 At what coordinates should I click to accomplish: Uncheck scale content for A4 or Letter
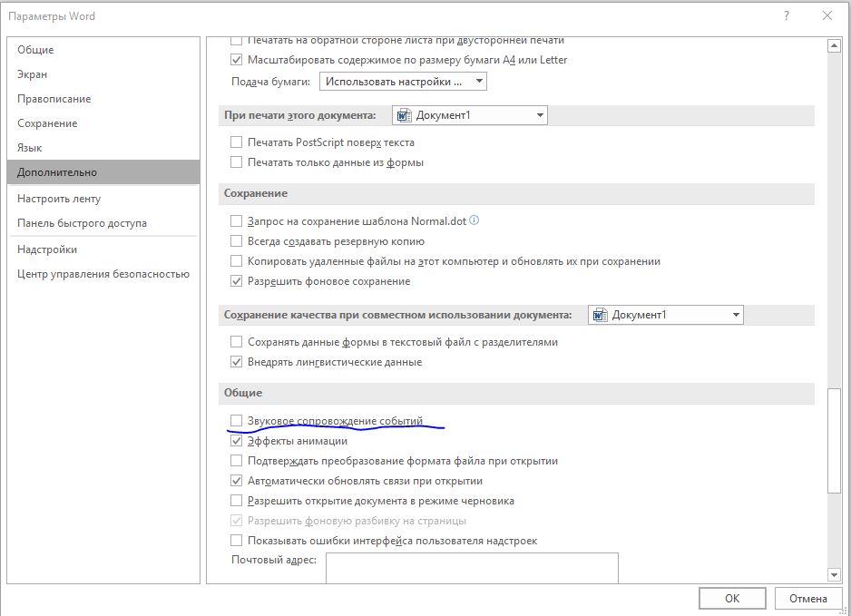point(236,60)
